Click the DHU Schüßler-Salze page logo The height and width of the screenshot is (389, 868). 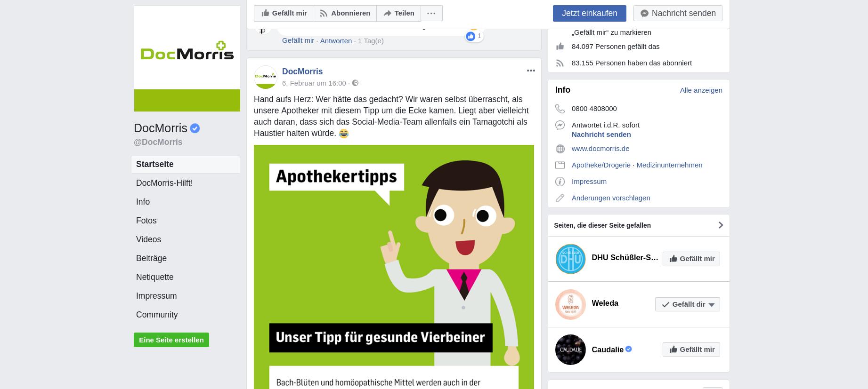point(570,259)
